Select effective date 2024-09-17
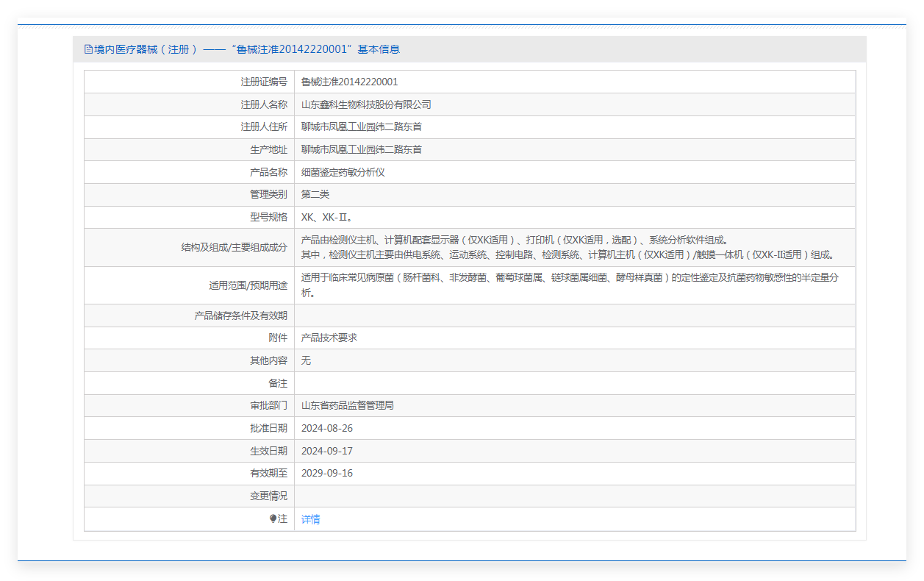924x581 pixels. (x=327, y=451)
